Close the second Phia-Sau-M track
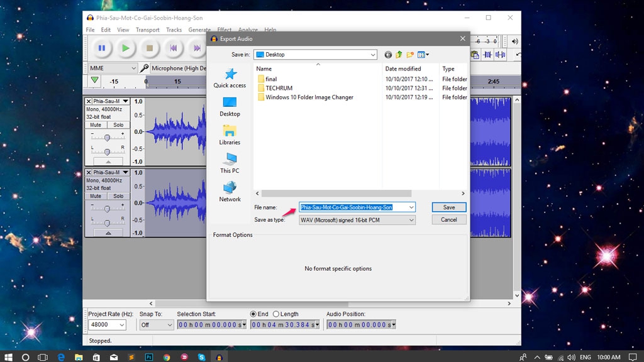Screen dimensions: 644x362 pos(88,172)
